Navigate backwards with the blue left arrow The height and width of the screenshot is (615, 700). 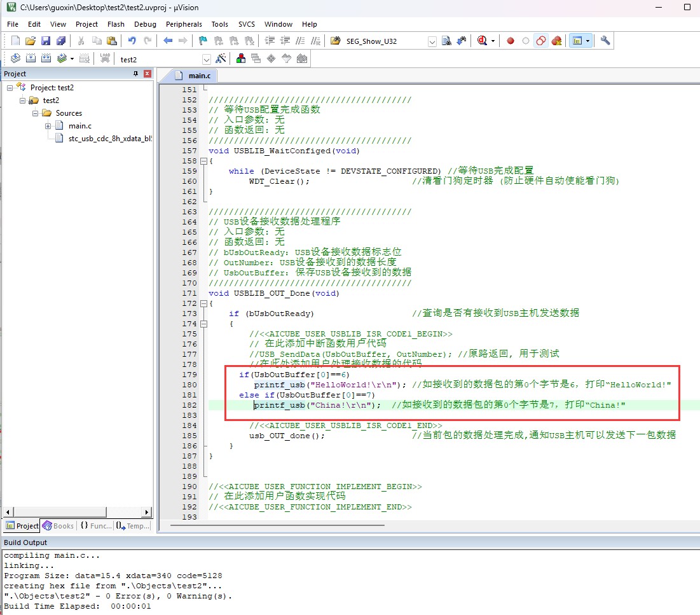click(168, 41)
